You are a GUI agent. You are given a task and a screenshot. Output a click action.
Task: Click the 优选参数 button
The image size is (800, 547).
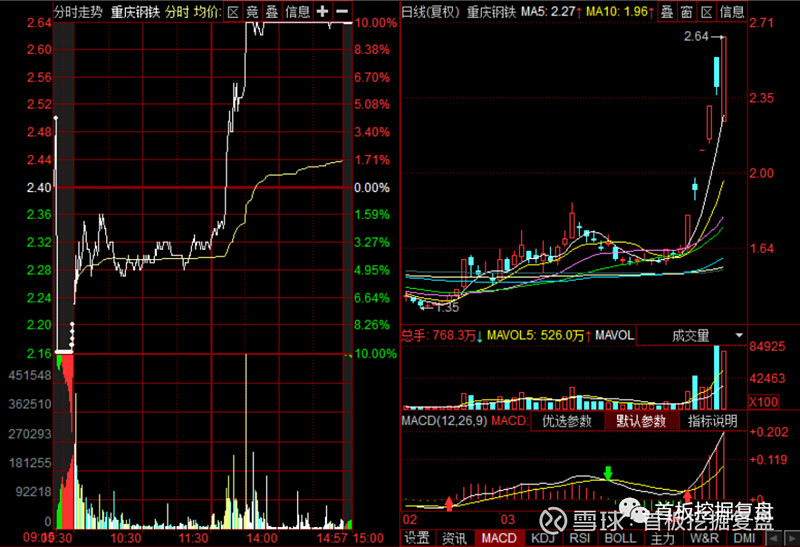click(x=567, y=421)
